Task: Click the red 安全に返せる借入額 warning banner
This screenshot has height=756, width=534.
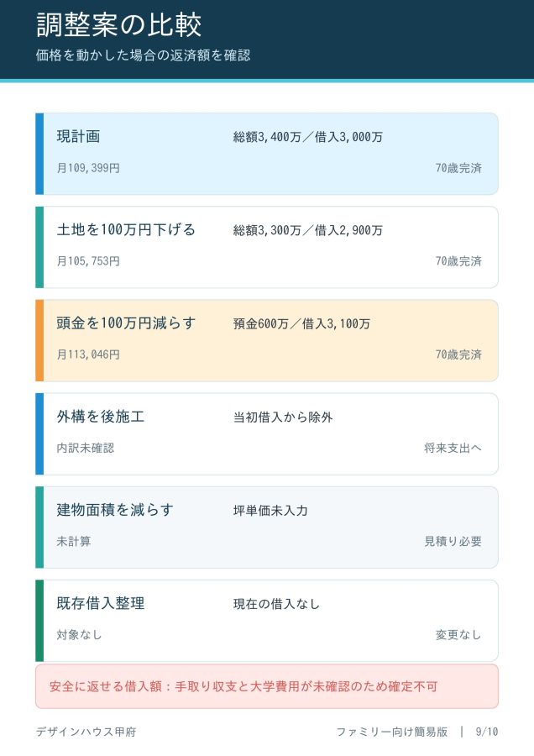Action: [266, 686]
